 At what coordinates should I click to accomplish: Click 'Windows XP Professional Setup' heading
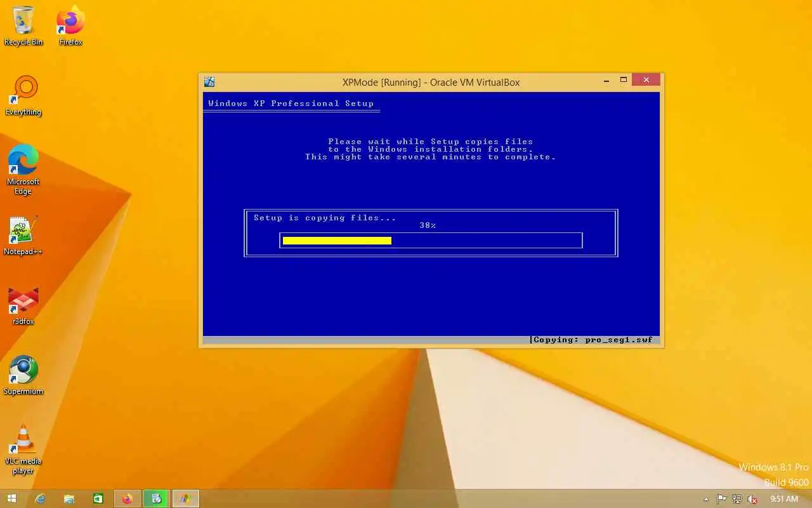291,104
